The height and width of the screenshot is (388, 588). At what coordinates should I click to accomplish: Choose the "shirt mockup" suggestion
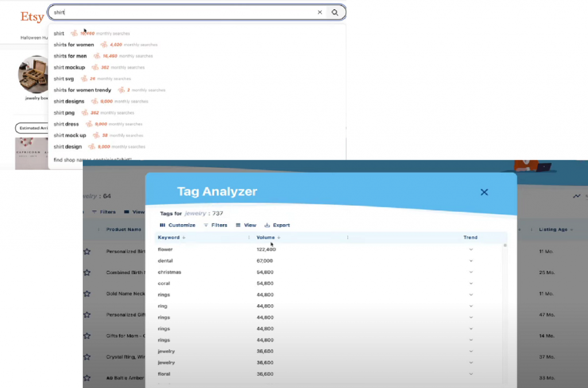[x=69, y=67]
